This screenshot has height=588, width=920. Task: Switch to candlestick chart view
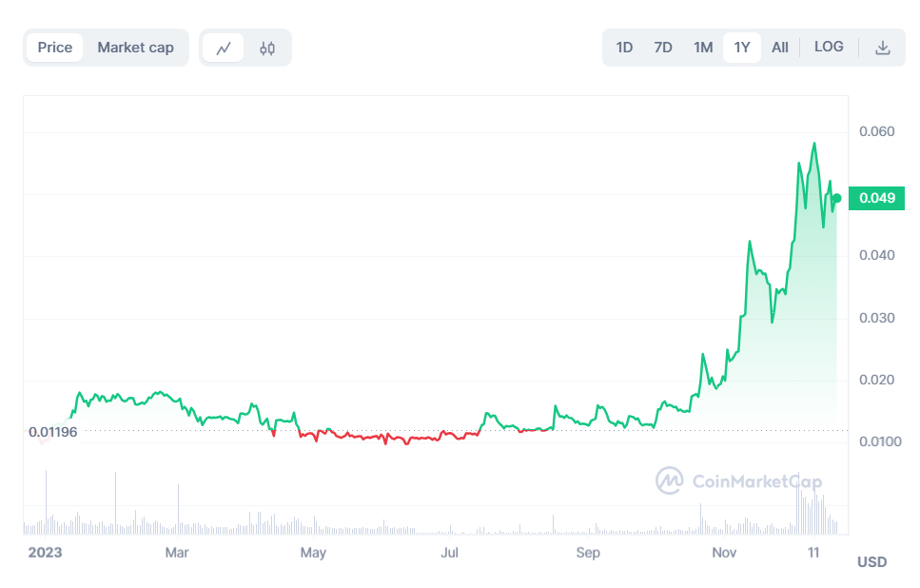[267, 48]
